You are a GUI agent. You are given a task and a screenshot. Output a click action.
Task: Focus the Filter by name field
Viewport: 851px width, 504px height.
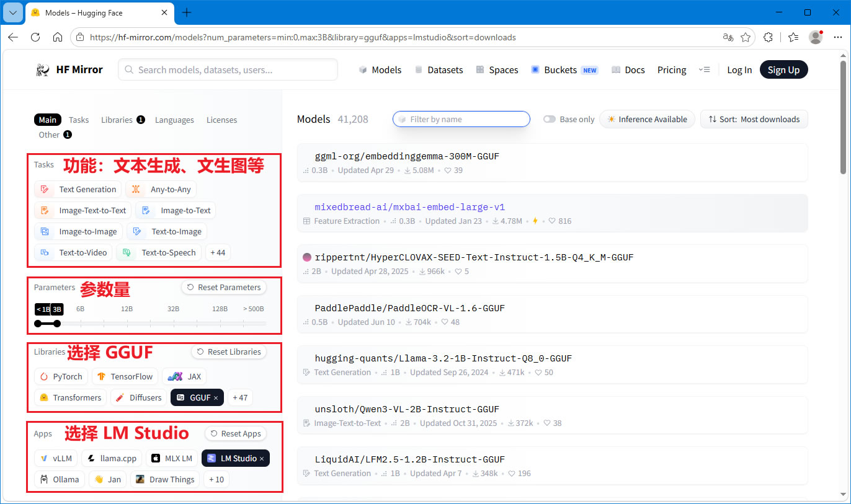pos(461,120)
